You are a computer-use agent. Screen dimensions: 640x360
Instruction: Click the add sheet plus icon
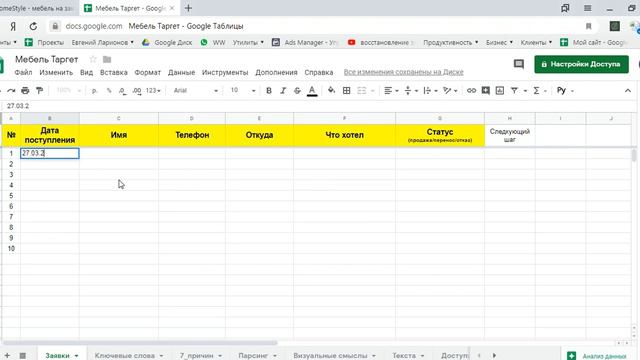[x=7, y=356]
